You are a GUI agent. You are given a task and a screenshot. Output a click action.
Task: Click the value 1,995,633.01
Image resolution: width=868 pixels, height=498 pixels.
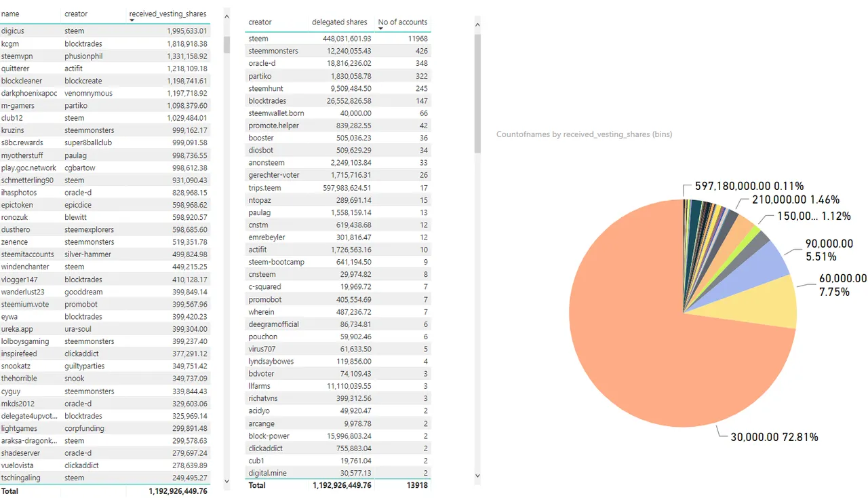(x=186, y=31)
